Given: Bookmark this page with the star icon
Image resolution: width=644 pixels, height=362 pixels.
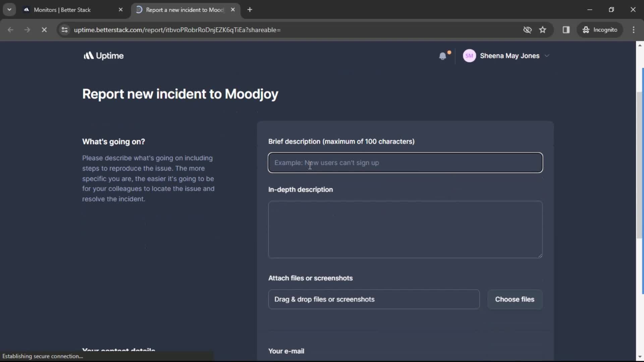Looking at the screenshot, I should [543, 30].
